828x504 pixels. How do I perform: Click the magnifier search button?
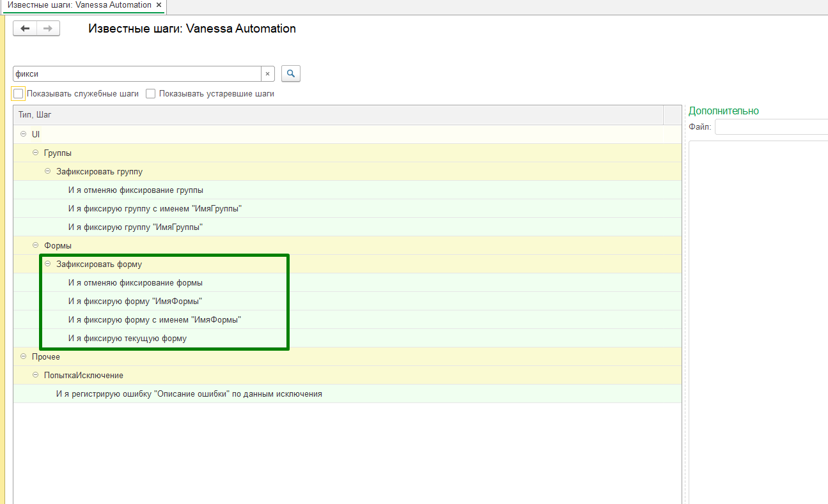pos(291,73)
